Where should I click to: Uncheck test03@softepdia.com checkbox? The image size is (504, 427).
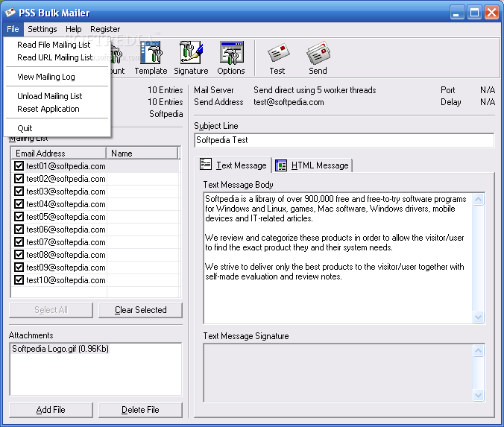click(19, 192)
